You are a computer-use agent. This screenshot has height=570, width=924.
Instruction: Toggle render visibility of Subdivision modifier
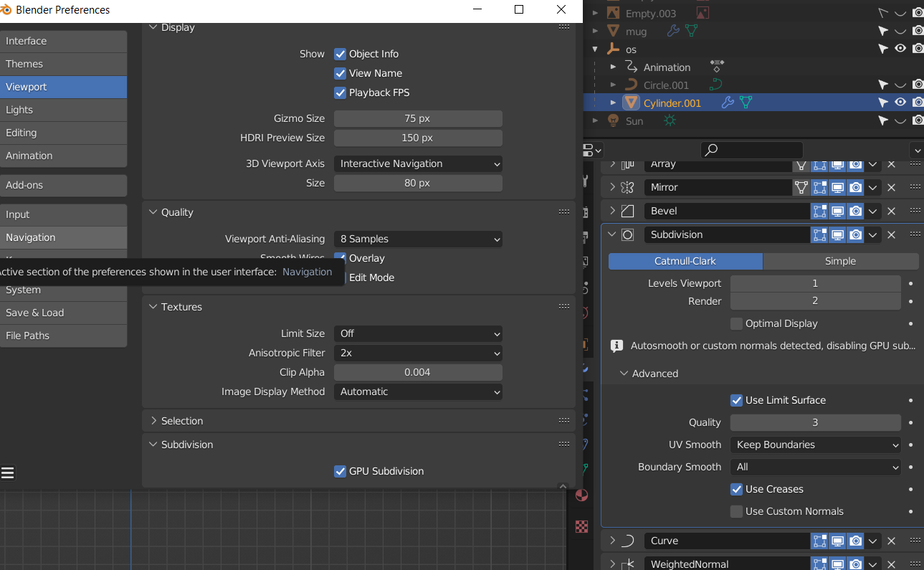(x=855, y=234)
